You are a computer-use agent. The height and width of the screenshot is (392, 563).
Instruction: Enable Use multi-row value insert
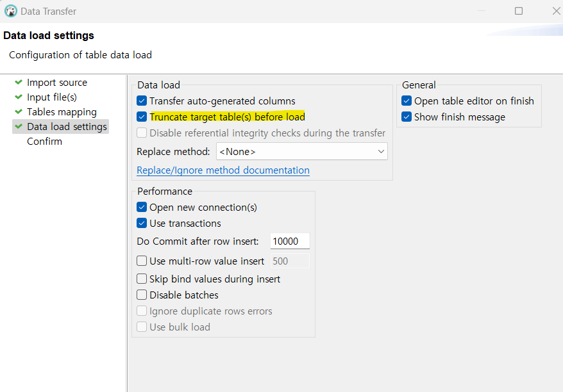coord(142,261)
